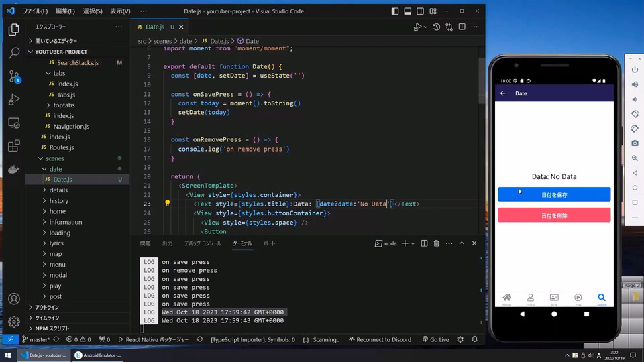Toggle the secondary sidebar visibility
Image resolution: width=644 pixels, height=362 pixels.
tap(419, 11)
